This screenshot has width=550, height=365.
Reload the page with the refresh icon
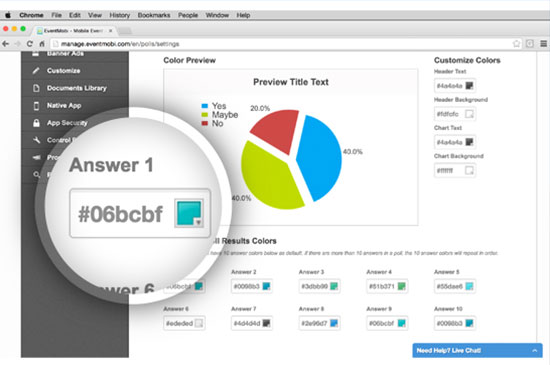29,44
